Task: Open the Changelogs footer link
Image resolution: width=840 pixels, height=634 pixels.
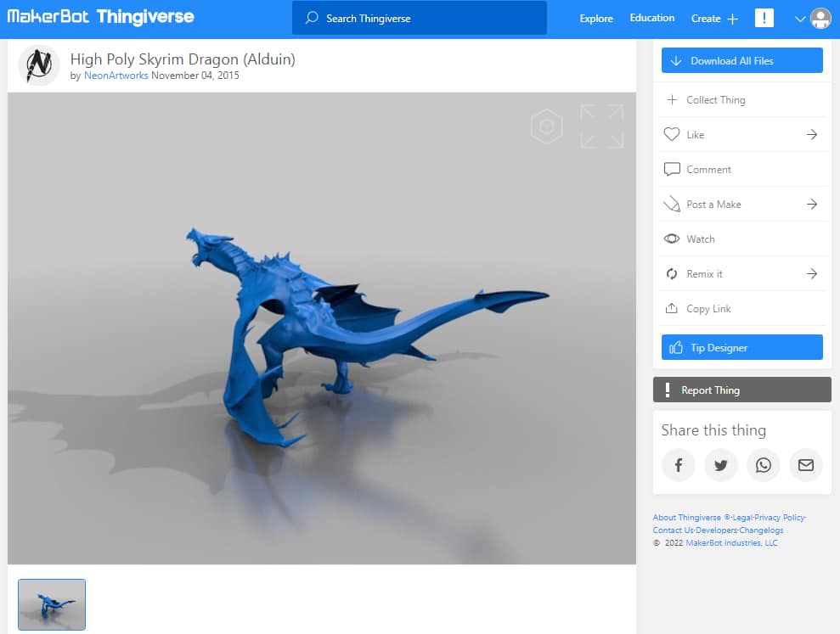Action: [761, 530]
